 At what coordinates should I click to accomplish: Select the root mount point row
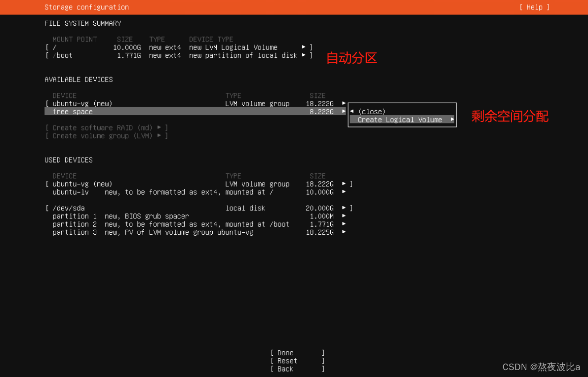[179, 47]
